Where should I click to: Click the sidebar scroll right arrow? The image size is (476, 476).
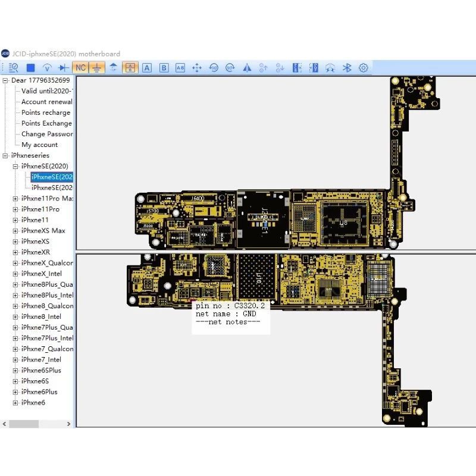[68, 424]
